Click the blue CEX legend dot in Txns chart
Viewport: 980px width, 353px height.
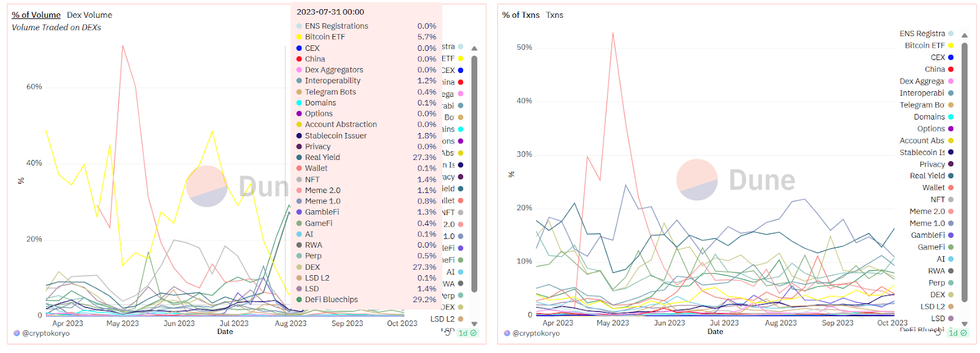[951, 58]
